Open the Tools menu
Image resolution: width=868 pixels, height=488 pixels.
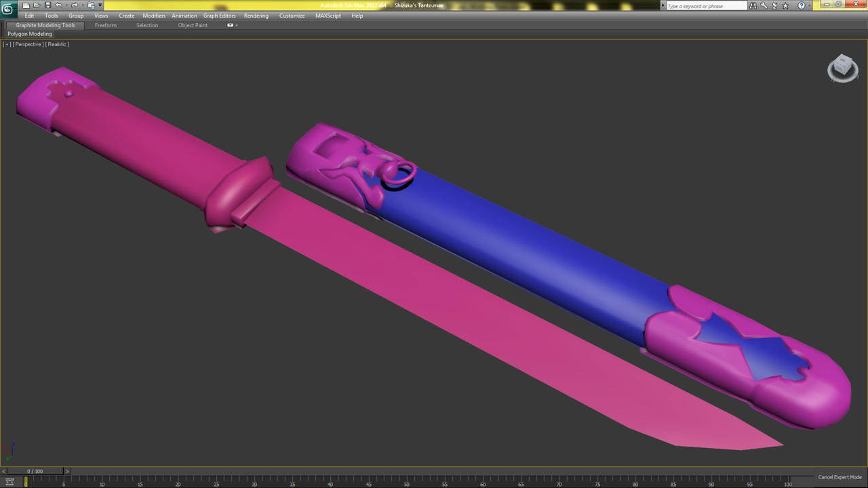[x=52, y=16]
